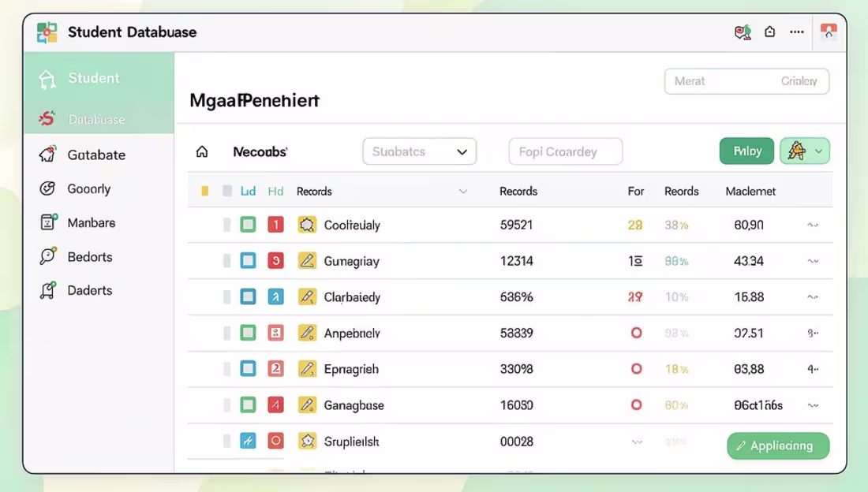Expand row options for Ganagbuse
Screen dimensions: 868x492
[813, 406]
